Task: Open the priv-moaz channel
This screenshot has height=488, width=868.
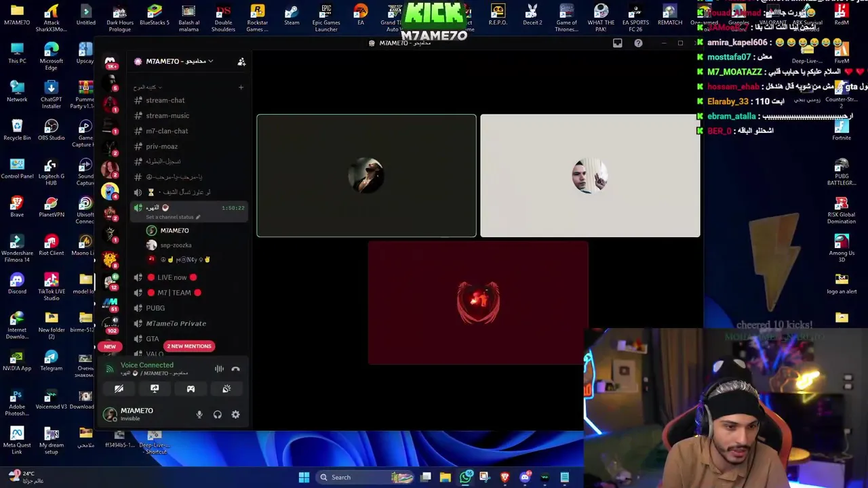Action: [161, 146]
